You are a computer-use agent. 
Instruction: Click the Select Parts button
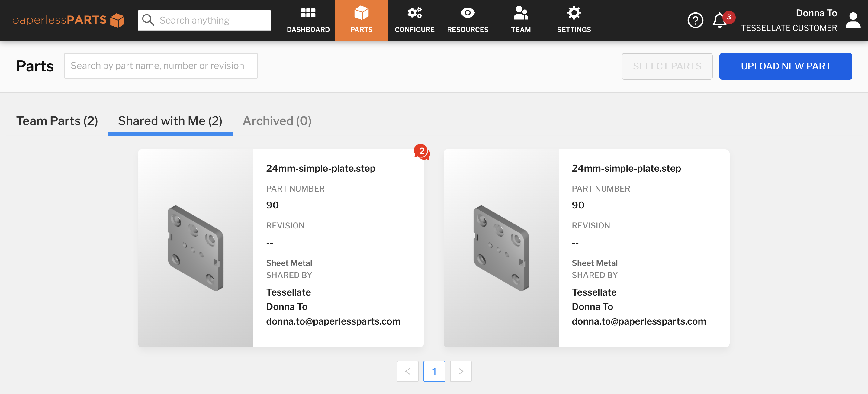(x=667, y=66)
